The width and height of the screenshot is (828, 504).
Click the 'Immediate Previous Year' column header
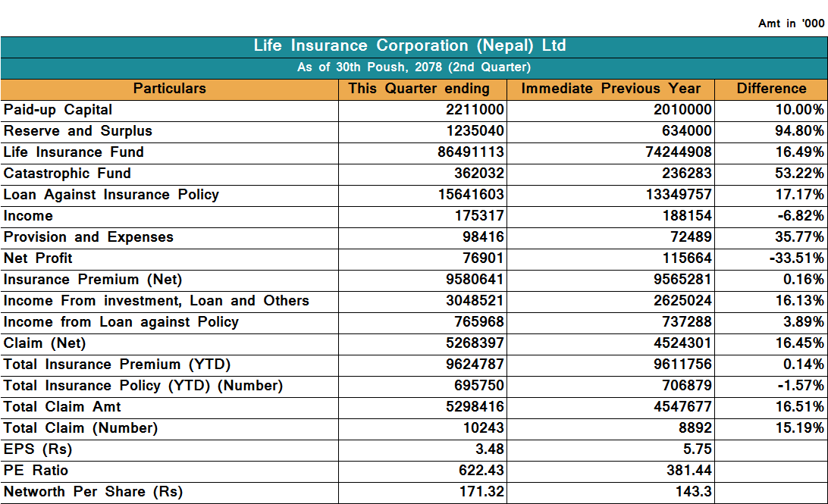click(x=610, y=89)
